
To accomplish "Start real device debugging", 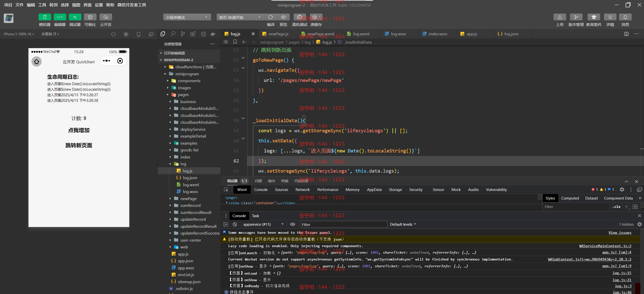I will (300, 17).
